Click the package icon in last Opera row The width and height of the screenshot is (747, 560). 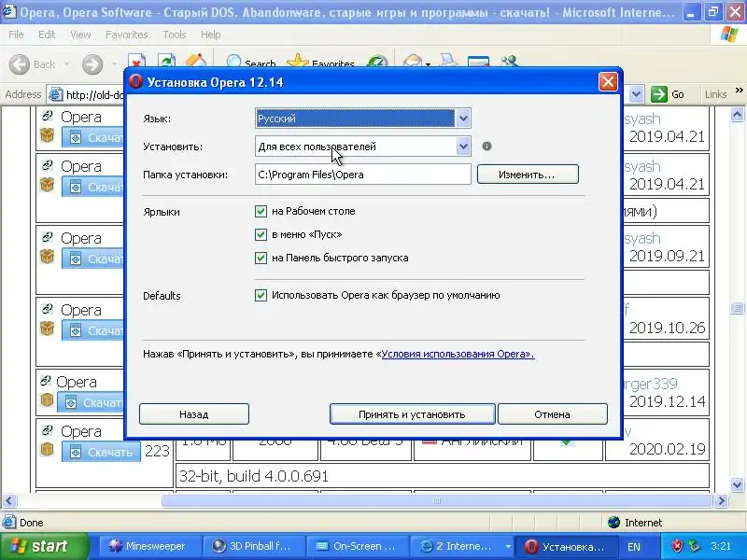pyautogui.click(x=47, y=449)
